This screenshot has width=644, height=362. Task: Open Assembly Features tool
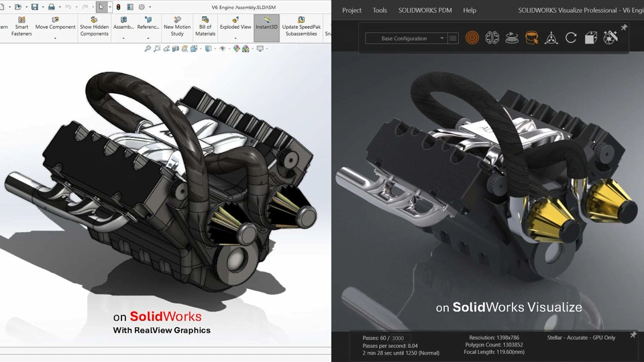[x=123, y=23]
